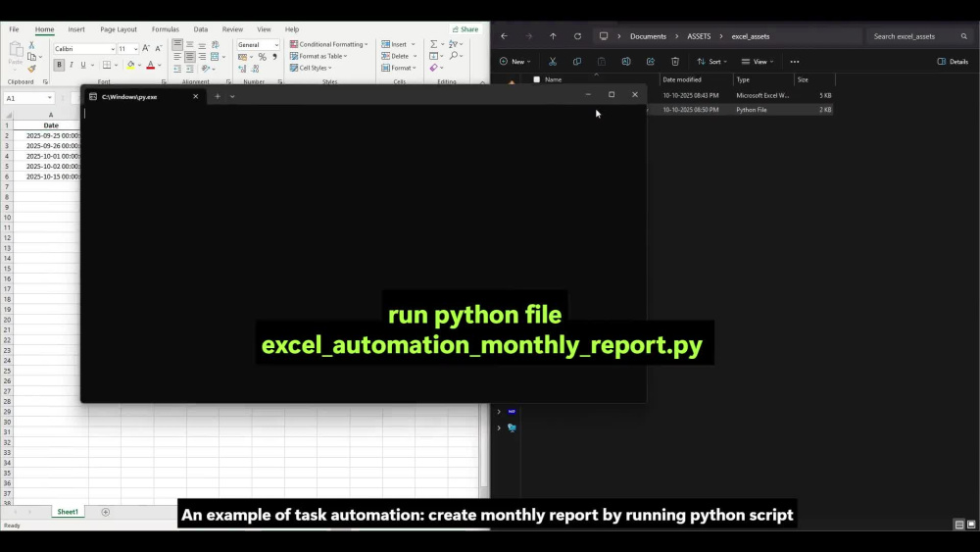Image resolution: width=980 pixels, height=552 pixels.
Task: Open the Excel File menu
Action: coord(14,29)
